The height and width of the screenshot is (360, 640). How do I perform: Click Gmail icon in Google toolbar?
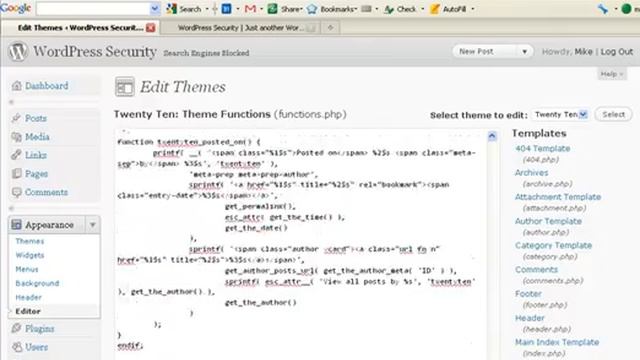pos(250,9)
